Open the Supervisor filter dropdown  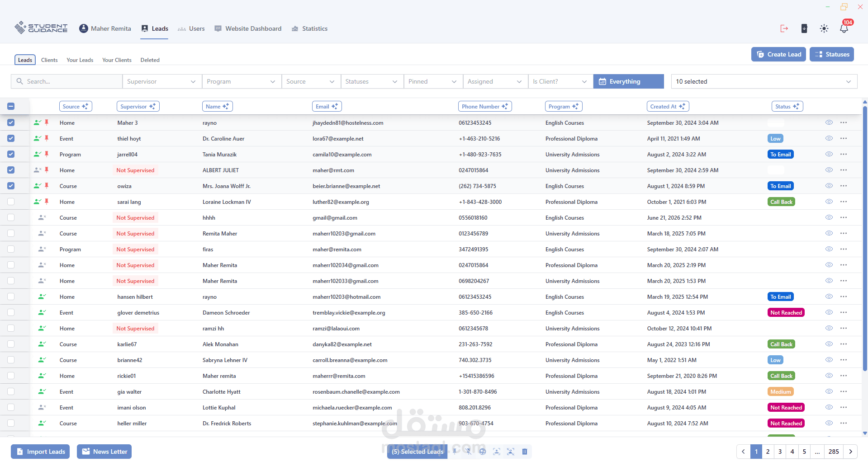coord(162,81)
